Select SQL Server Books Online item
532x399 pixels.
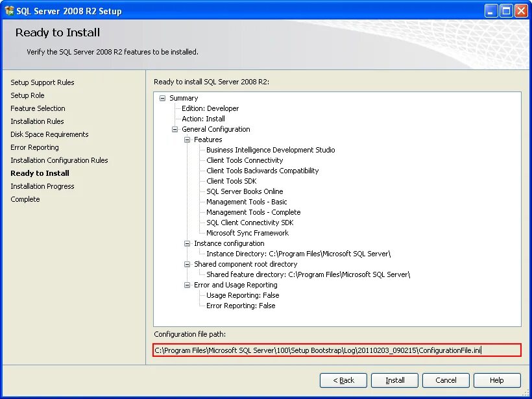point(245,191)
